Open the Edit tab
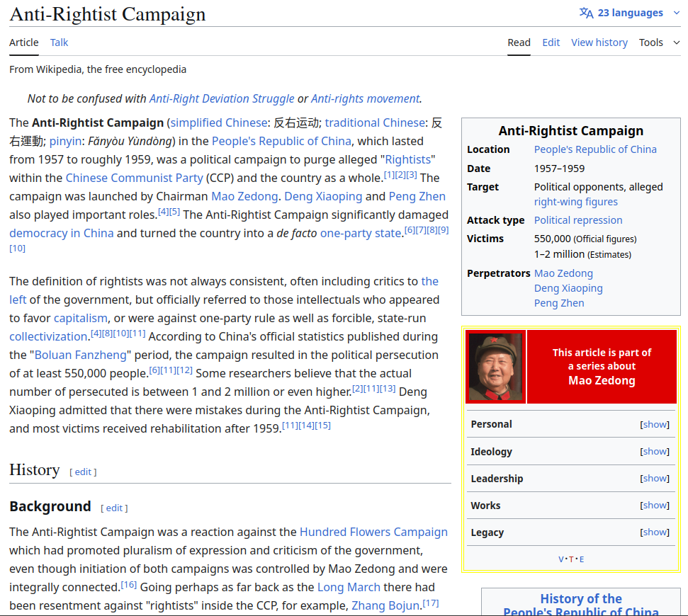Screen dimensions: 688x616 (551, 42)
